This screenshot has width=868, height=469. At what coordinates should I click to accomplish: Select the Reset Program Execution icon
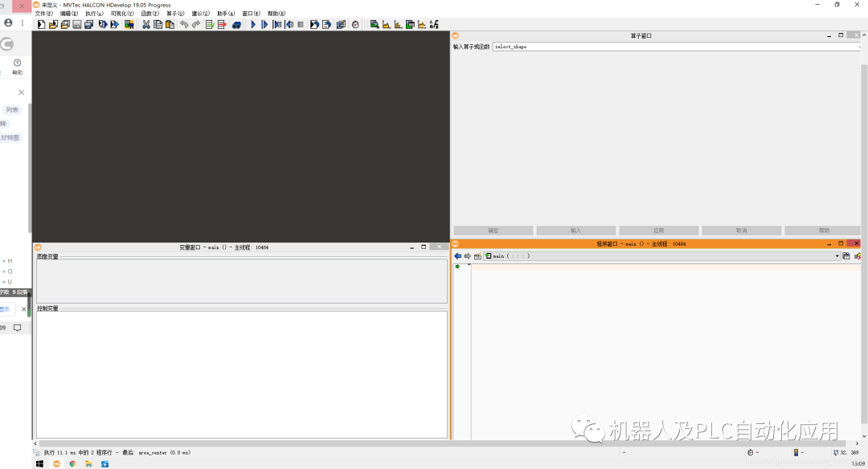click(x=313, y=24)
